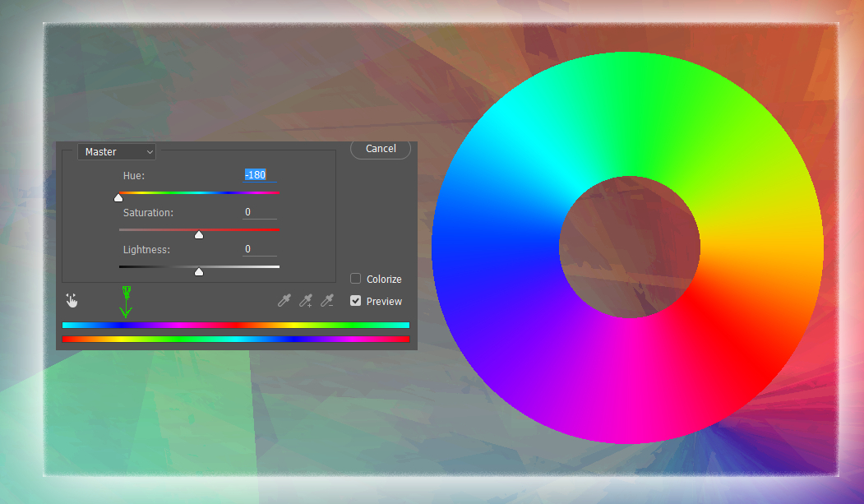Click the Saturation value input field
This screenshot has height=504, width=864.
tap(260, 212)
